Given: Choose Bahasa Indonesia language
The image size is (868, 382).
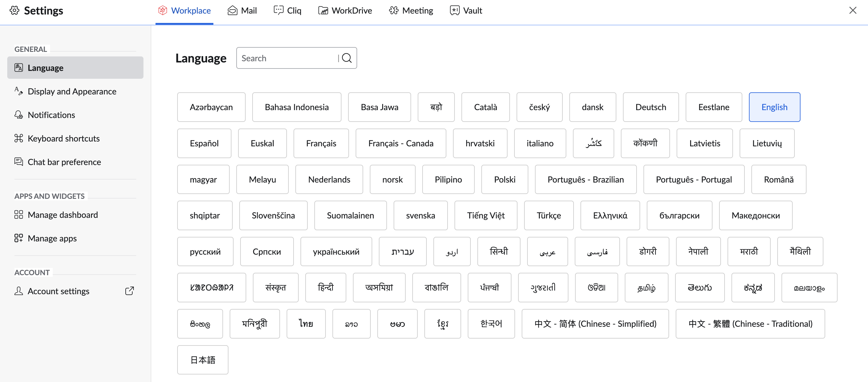Looking at the screenshot, I should tap(297, 107).
